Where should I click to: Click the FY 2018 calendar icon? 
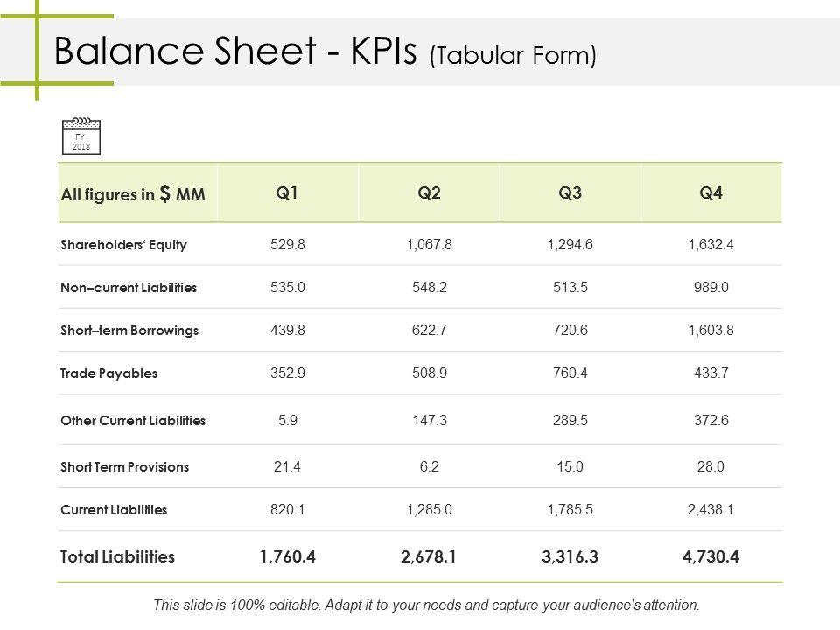[81, 136]
